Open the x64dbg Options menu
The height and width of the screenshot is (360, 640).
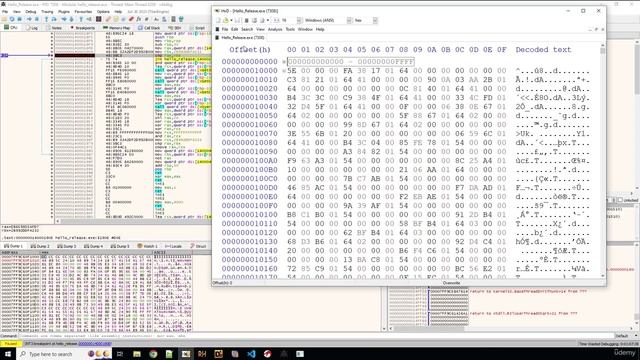103,12
